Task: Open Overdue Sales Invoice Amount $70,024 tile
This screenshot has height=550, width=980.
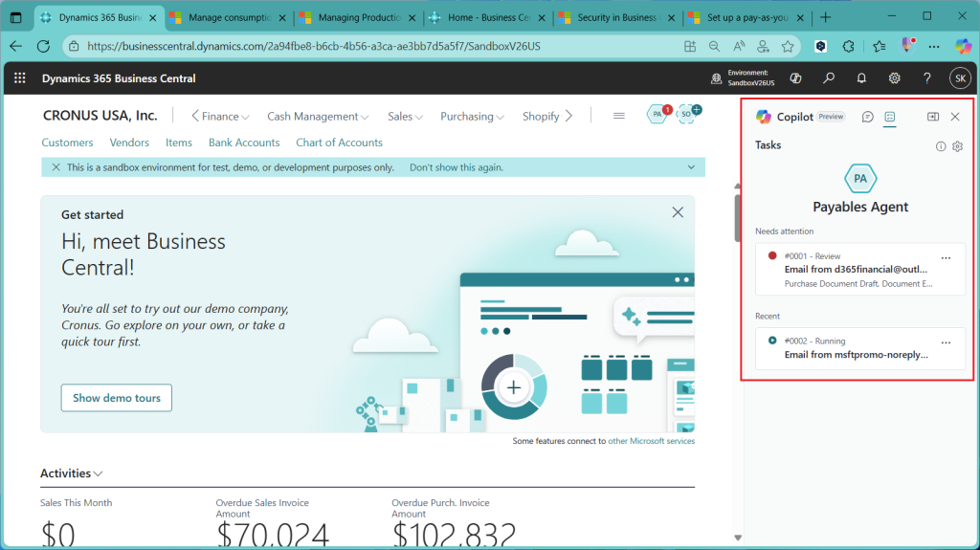Action: coord(273,524)
